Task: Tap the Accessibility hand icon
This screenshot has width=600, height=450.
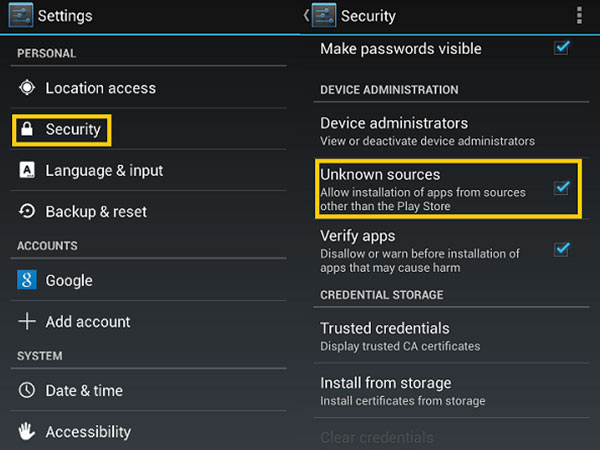Action: tap(27, 432)
